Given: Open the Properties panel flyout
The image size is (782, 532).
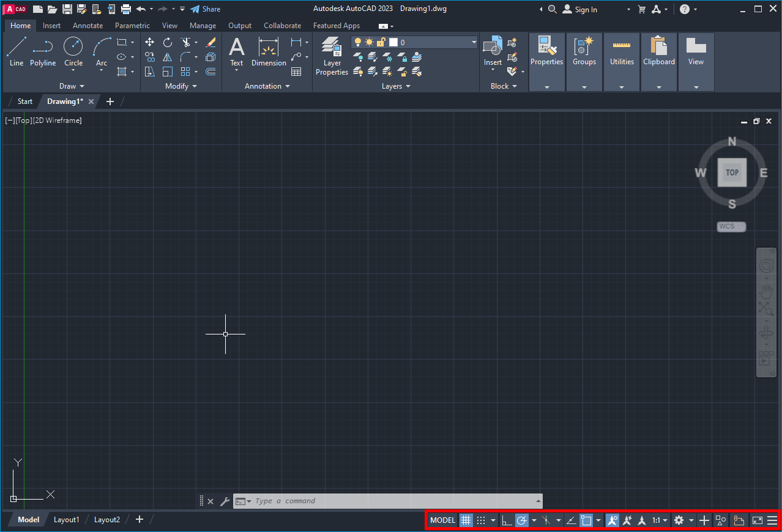Looking at the screenshot, I should pos(546,62).
